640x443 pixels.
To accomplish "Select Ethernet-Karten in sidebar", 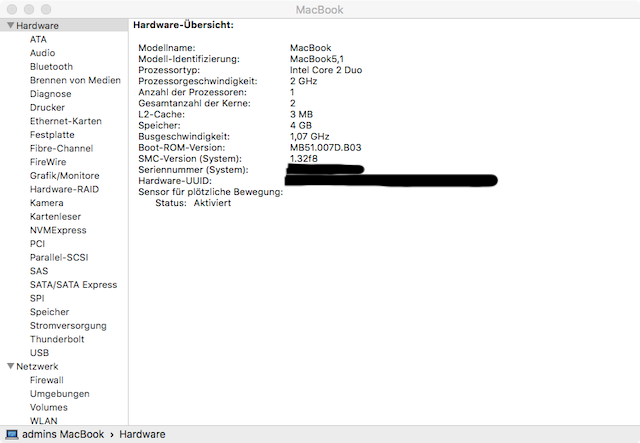I will 66,121.
